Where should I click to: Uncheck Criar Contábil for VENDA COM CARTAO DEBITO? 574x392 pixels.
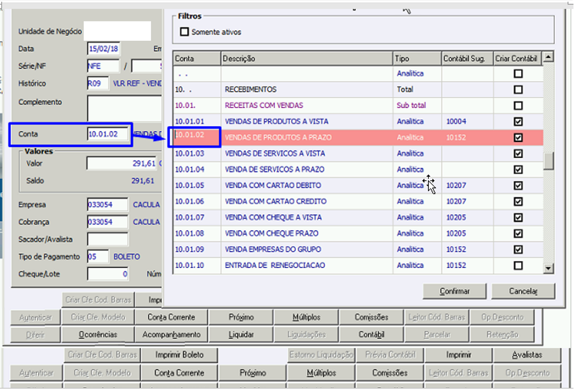click(518, 186)
